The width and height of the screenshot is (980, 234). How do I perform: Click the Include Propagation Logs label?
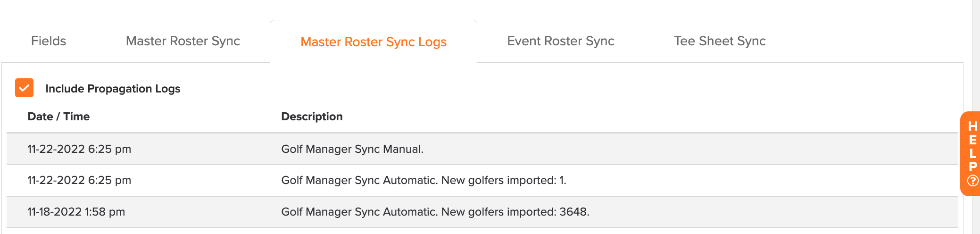point(113,89)
